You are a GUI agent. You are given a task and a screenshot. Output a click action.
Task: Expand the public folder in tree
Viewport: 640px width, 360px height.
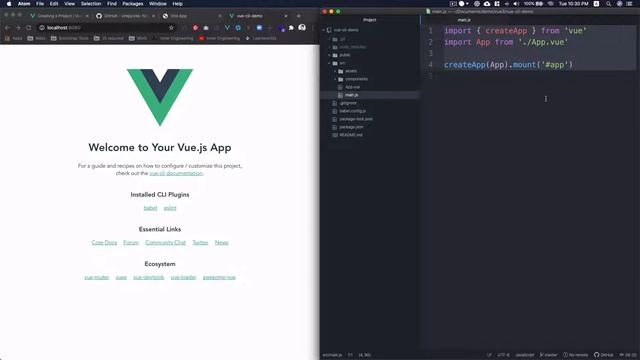click(329, 55)
